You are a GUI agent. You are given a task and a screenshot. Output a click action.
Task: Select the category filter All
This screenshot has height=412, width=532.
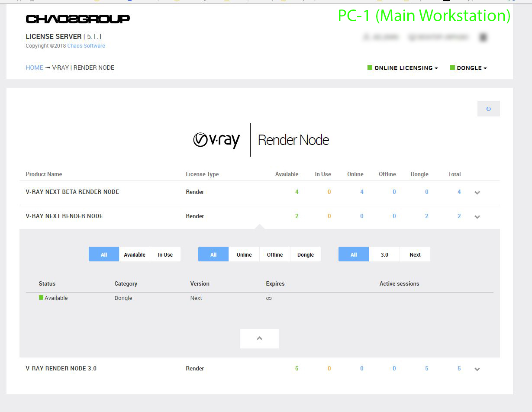click(x=213, y=254)
